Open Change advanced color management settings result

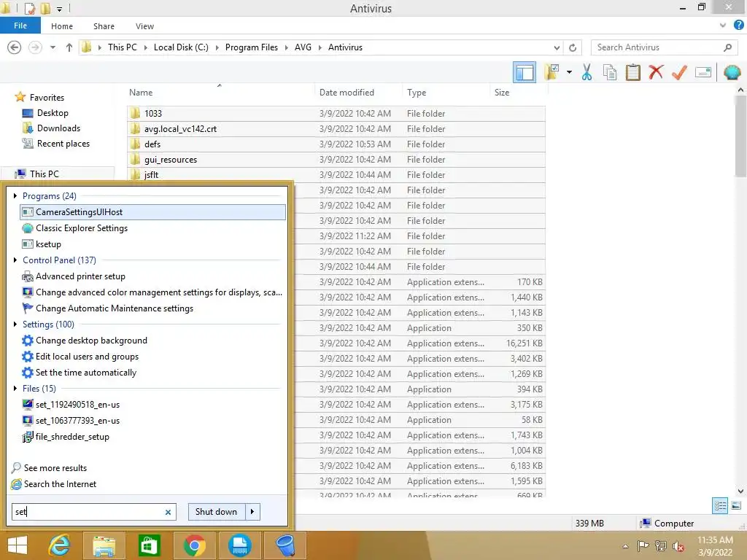tap(158, 292)
